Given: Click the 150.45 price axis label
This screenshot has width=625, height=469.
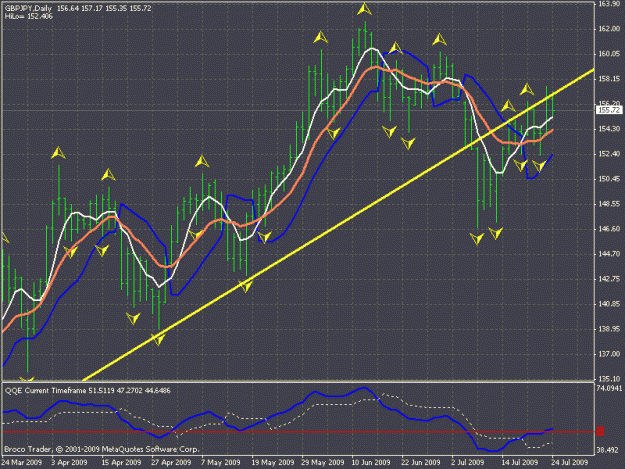Looking at the screenshot, I should click(x=609, y=179).
